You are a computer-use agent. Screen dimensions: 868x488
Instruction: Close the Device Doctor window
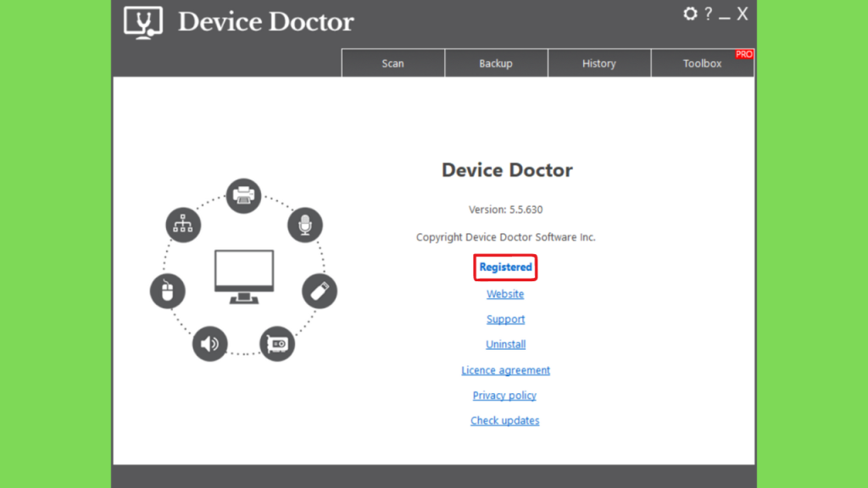click(743, 14)
